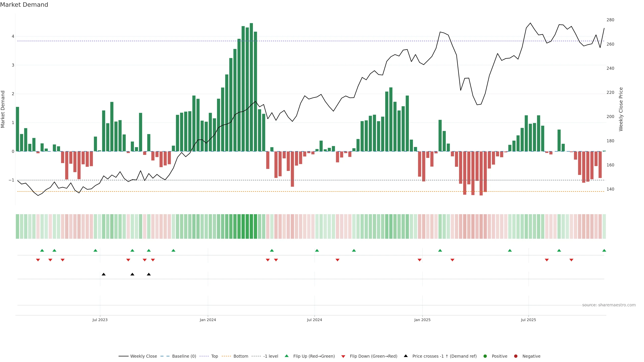The image size is (644, 362).
Task: Toggle the -1 level legend entry
Action: click(271, 356)
